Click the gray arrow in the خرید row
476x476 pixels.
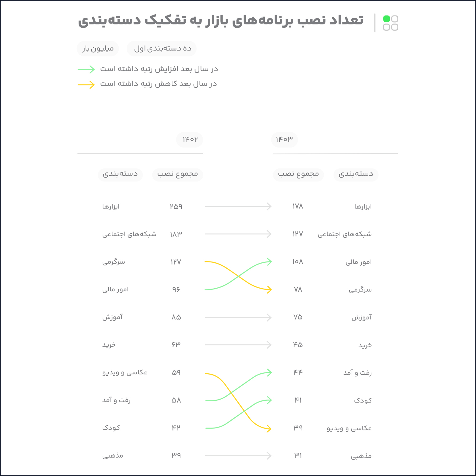pos(238,345)
